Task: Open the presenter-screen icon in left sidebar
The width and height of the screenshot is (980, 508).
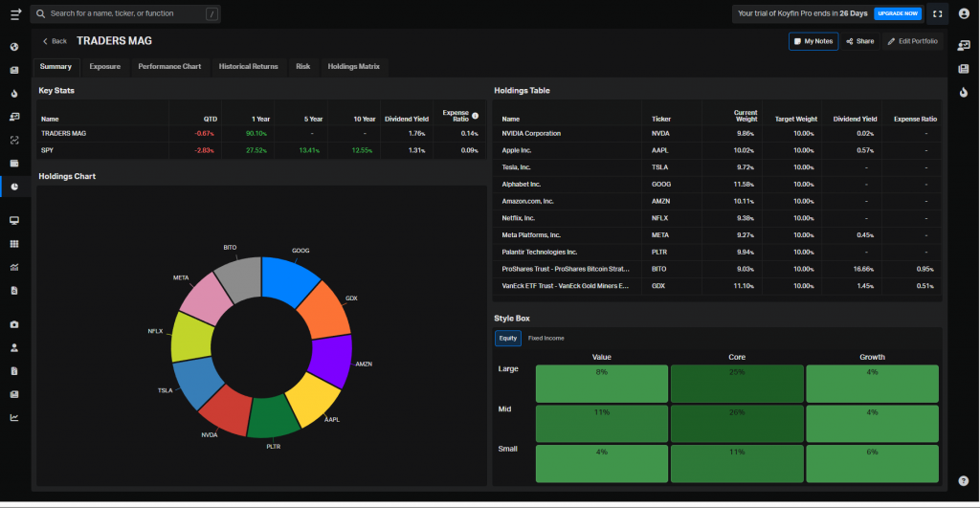Action: 14,117
